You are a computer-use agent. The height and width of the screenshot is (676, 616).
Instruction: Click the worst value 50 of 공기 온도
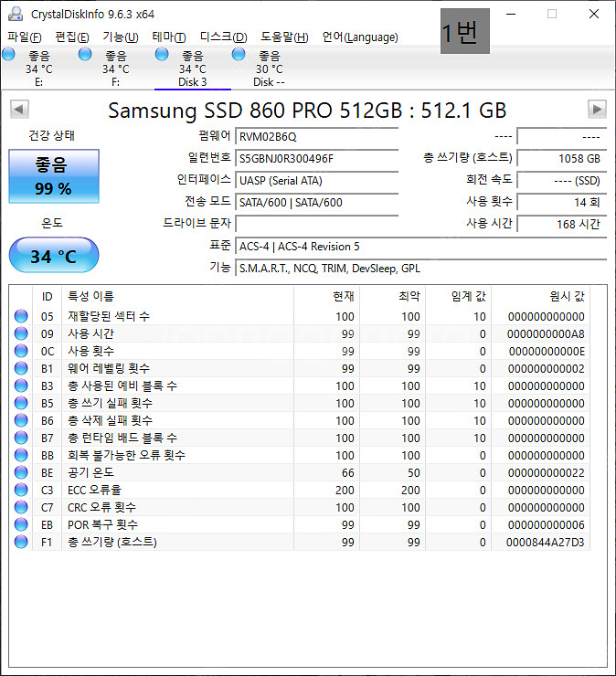click(x=414, y=473)
